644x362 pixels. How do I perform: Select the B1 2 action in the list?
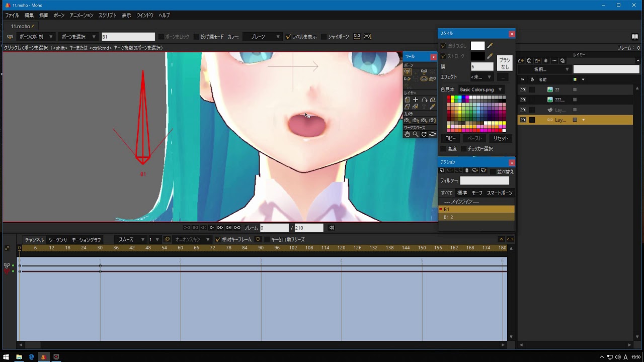click(476, 217)
